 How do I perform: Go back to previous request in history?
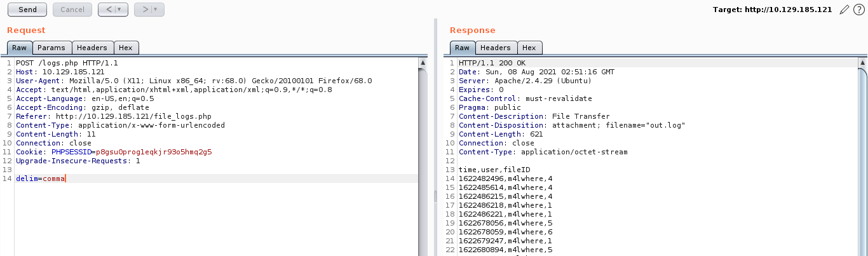(x=108, y=10)
